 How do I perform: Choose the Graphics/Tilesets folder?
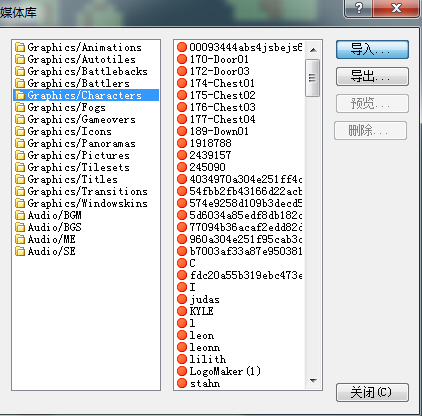[78, 167]
